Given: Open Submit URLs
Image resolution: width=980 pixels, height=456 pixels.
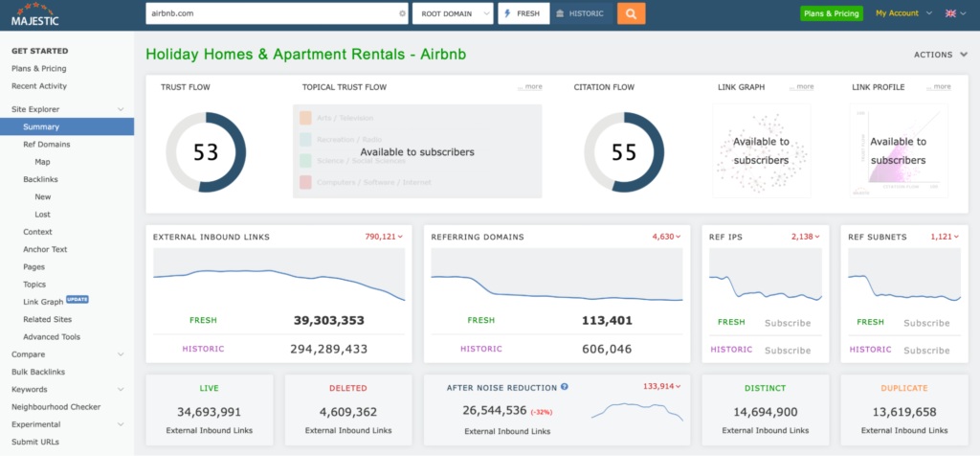Looking at the screenshot, I should (x=35, y=443).
